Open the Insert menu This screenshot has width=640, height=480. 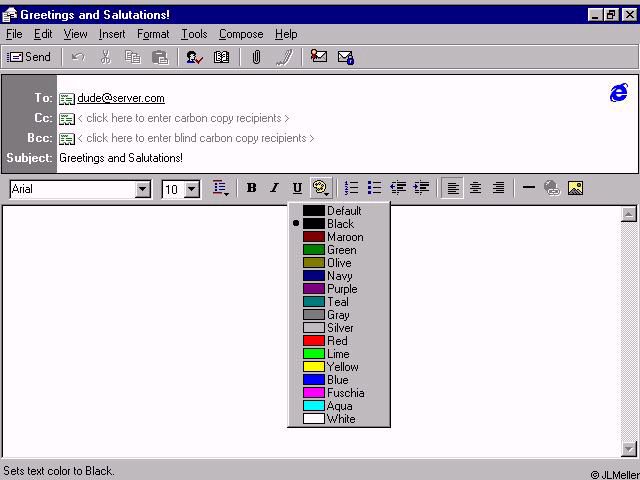coord(112,34)
